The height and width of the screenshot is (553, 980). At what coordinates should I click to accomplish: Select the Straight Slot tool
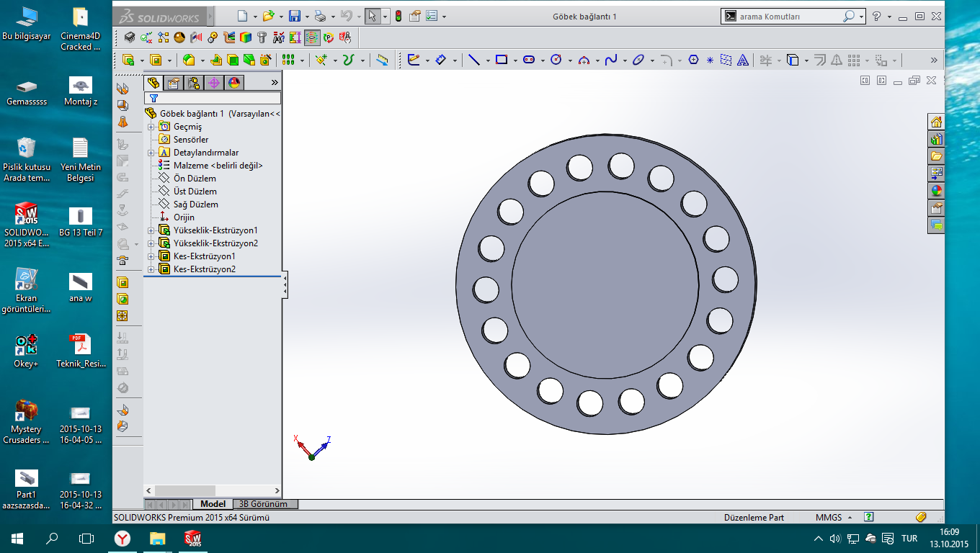point(529,60)
